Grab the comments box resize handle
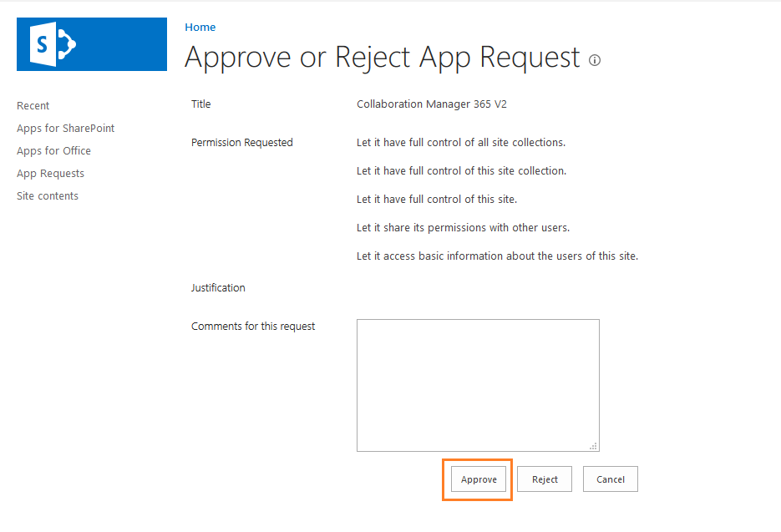 [593, 446]
